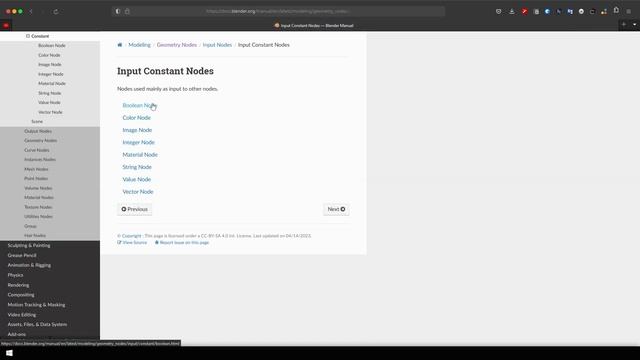Screen dimensions: 640x360
Task: Click the half-circle shield icon in address bar
Action: pos(118,11)
